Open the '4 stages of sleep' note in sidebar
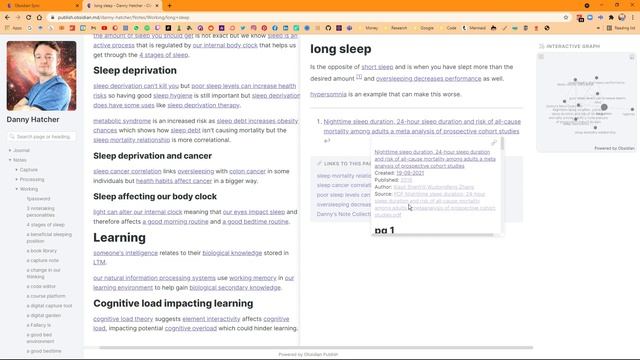This screenshot has width=640, height=360. coord(46,225)
